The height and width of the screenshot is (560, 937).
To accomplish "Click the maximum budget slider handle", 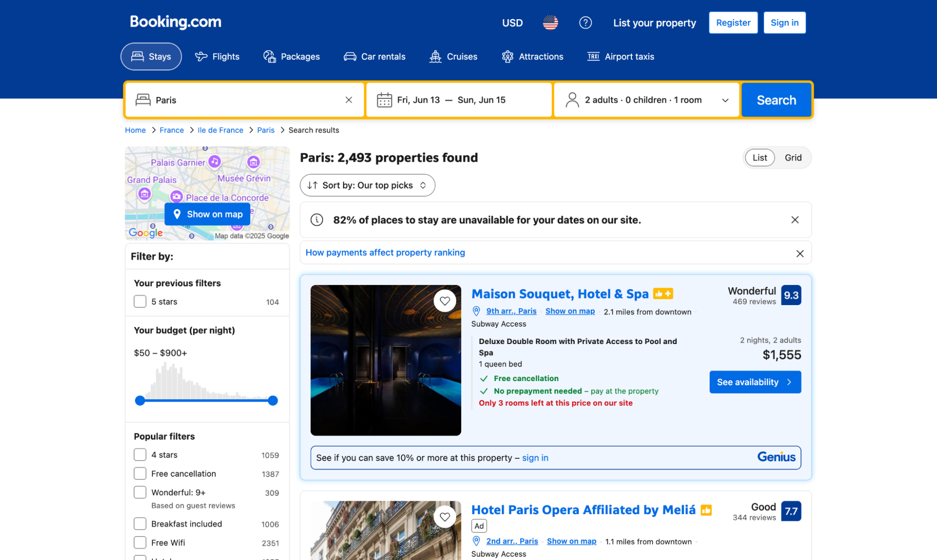I will click(x=273, y=400).
